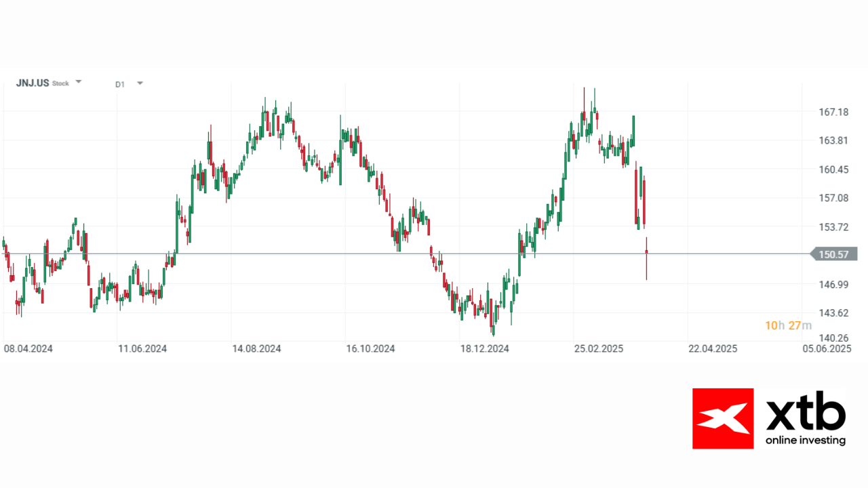Click the 14.08.2024 date axis label
The image size is (868, 488).
[257, 348]
